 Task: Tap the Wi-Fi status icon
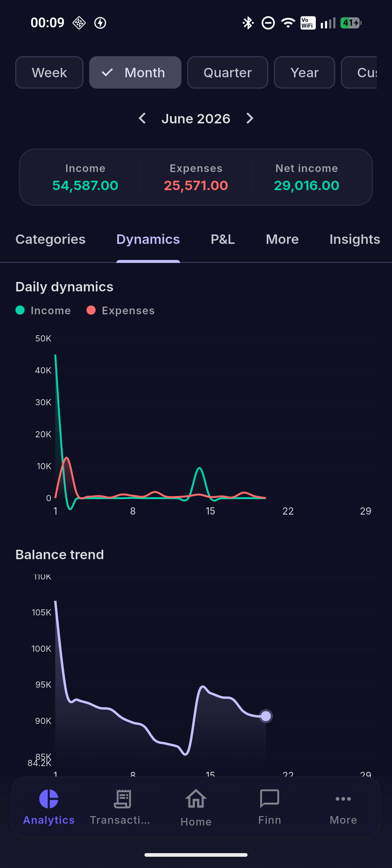288,23
